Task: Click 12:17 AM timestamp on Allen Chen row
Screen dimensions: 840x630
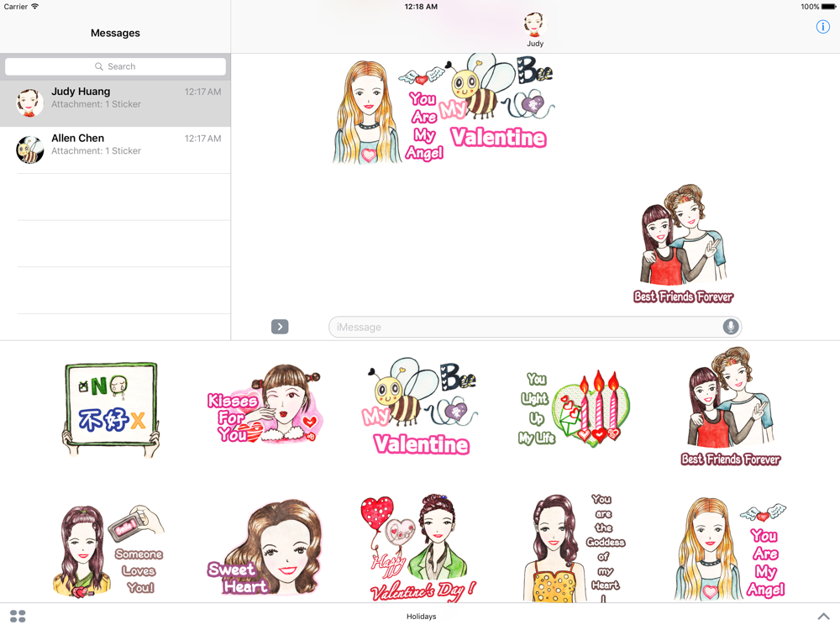Action: pos(202,139)
